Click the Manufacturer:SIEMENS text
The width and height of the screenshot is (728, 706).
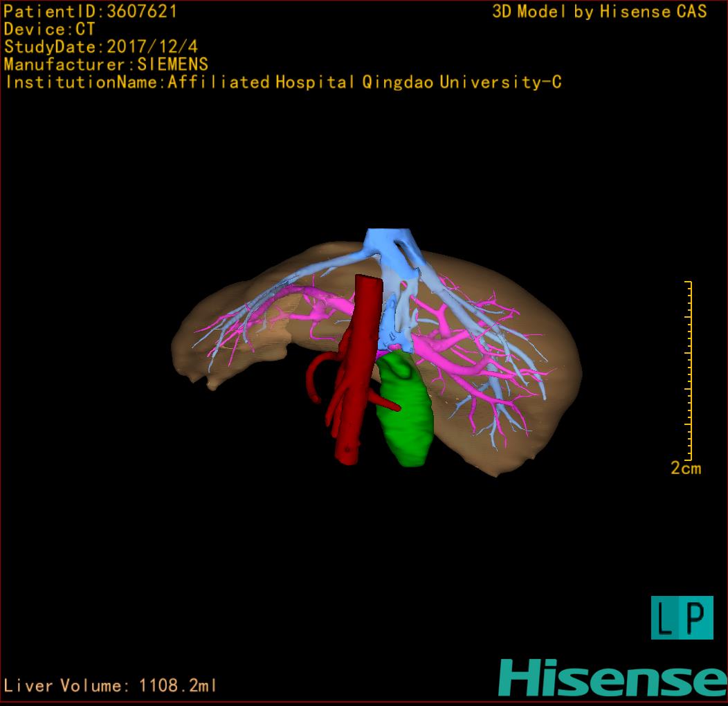106,64
